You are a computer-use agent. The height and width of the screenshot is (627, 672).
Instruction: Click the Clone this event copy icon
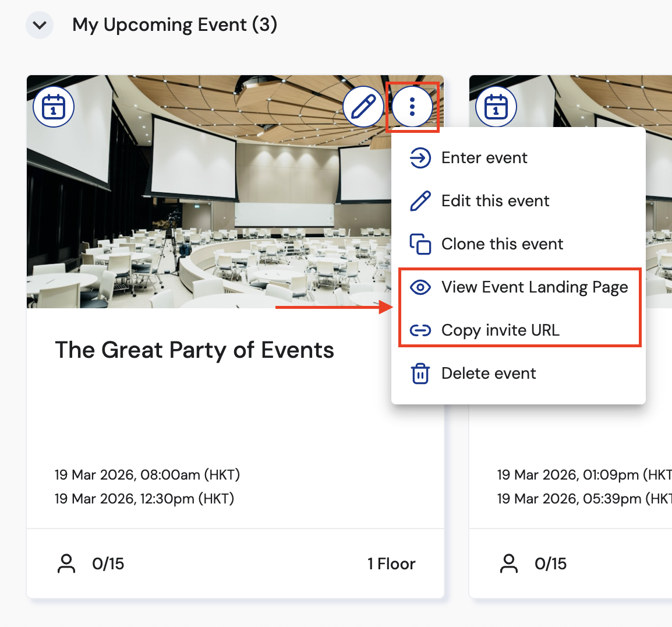(420, 244)
